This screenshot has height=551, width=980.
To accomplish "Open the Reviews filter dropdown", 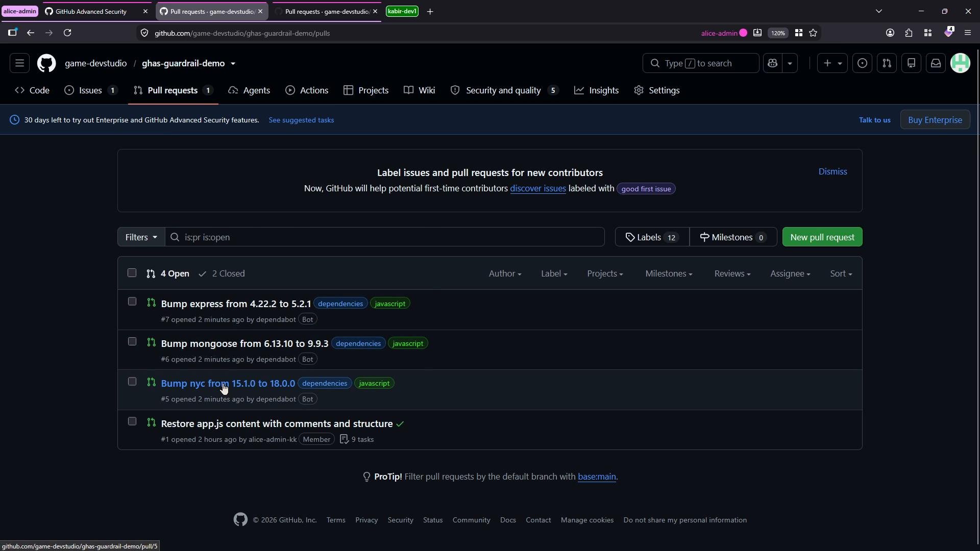I will pos(732,274).
